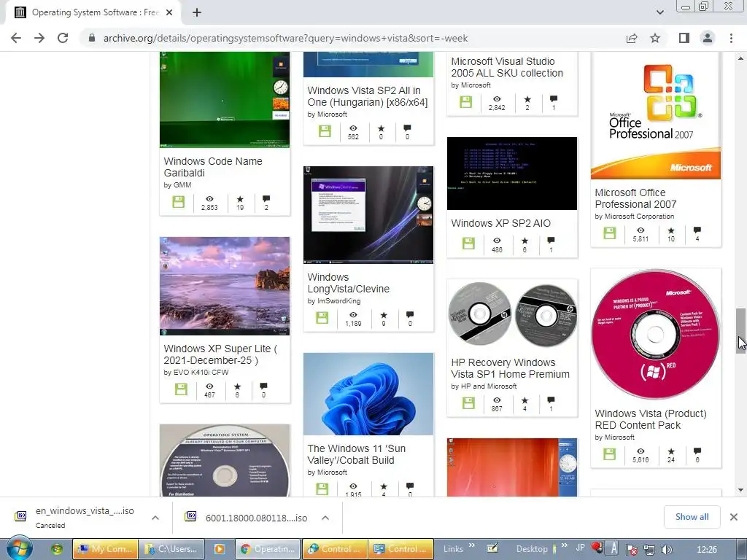Image resolution: width=747 pixels, height=560 pixels.
Task: Open a new browser tab
Action: [197, 12]
